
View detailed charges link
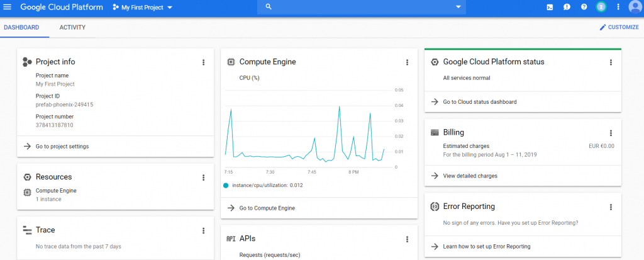[470, 176]
